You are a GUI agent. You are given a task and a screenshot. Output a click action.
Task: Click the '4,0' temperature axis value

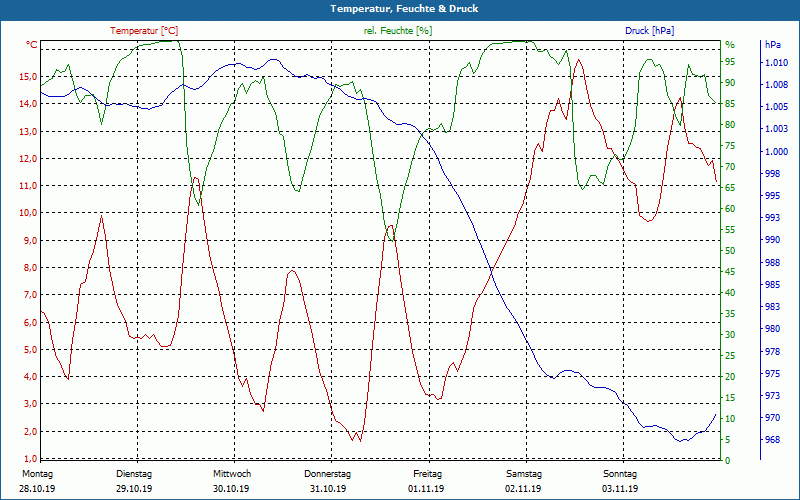click(x=30, y=377)
